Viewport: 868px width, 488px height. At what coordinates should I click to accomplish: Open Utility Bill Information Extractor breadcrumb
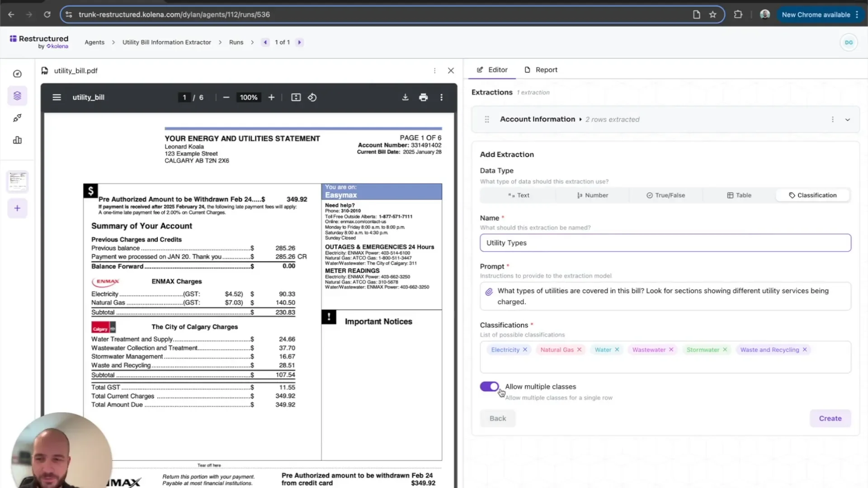pos(166,42)
